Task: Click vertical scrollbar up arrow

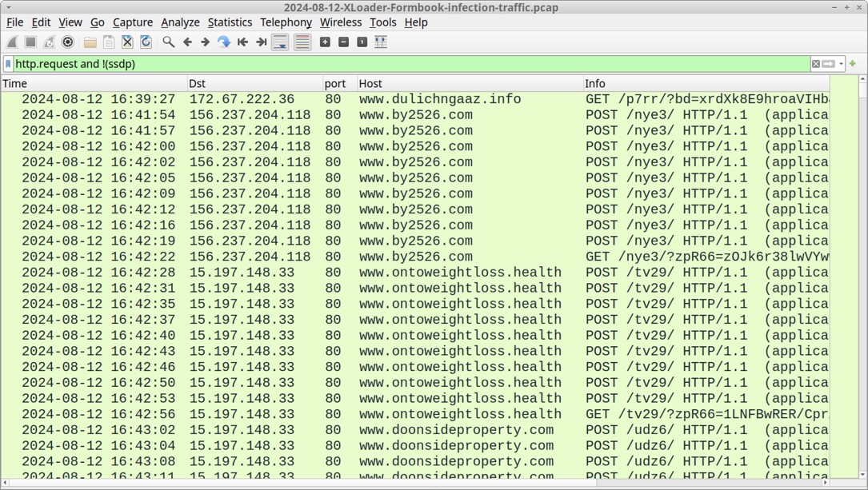Action: click(x=862, y=80)
